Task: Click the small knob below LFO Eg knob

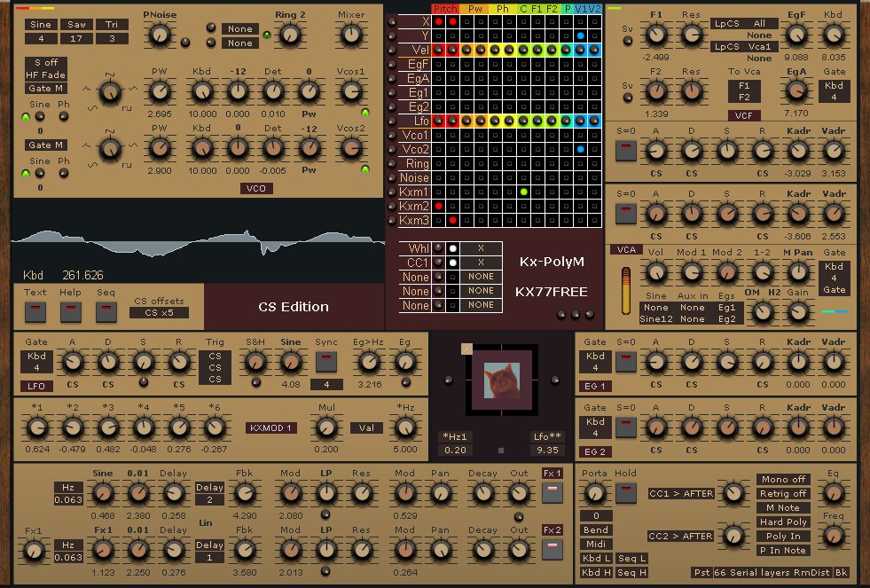Action: (x=405, y=382)
